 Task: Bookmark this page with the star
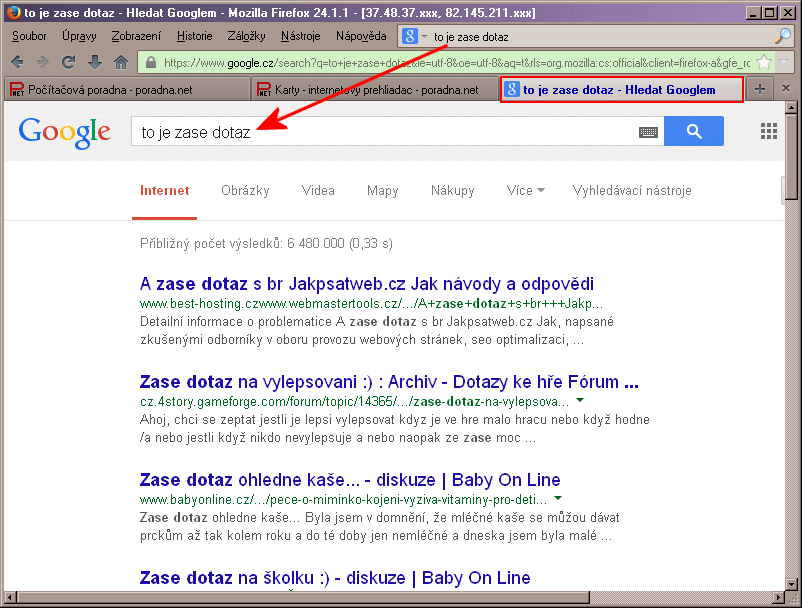(x=764, y=62)
